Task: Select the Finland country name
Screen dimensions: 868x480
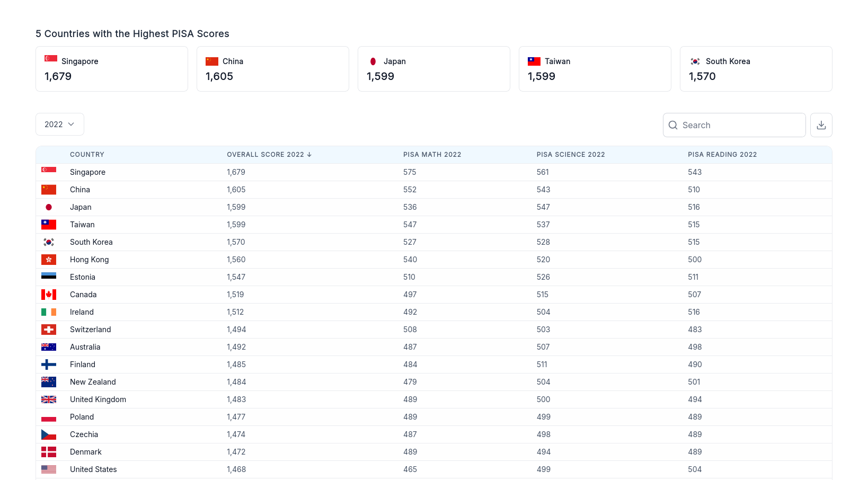Action: click(x=83, y=365)
